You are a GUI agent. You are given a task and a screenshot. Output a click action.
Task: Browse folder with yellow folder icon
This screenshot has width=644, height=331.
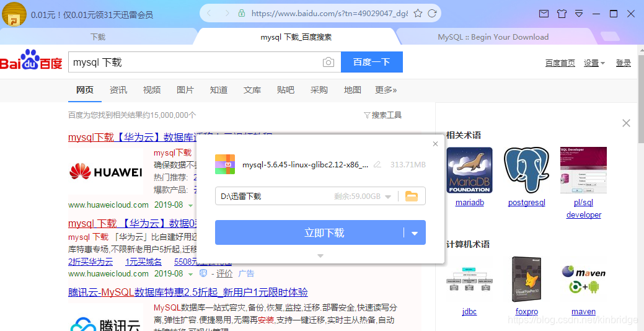412,196
